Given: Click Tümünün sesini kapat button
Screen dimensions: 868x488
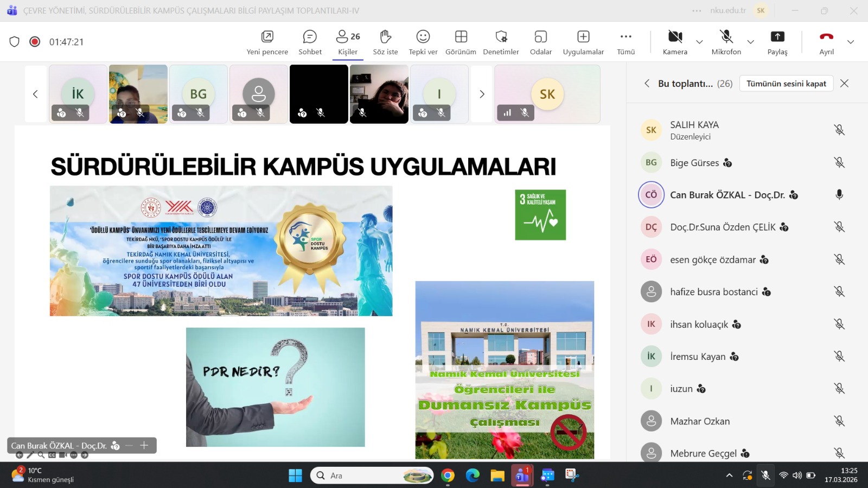Looking at the screenshot, I should pyautogui.click(x=786, y=84).
